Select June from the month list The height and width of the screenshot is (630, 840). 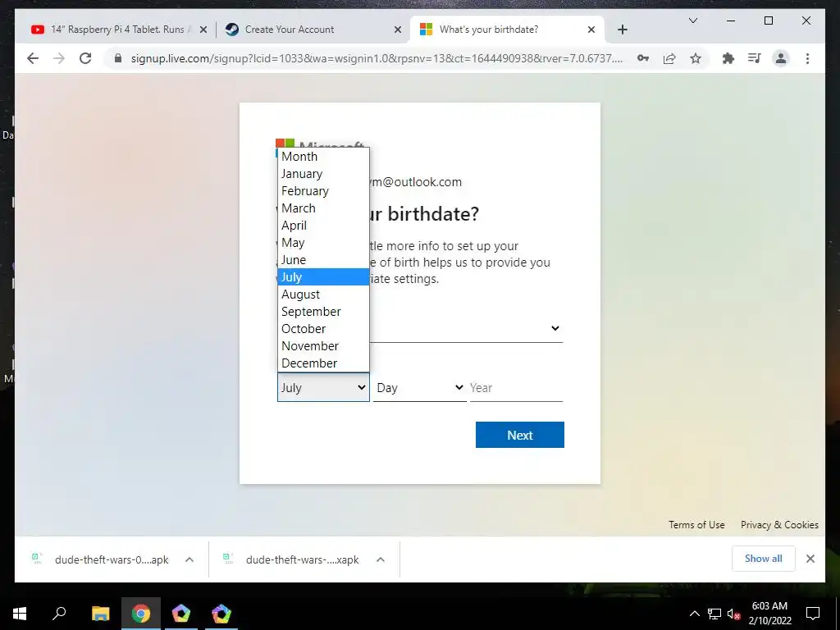(x=323, y=260)
